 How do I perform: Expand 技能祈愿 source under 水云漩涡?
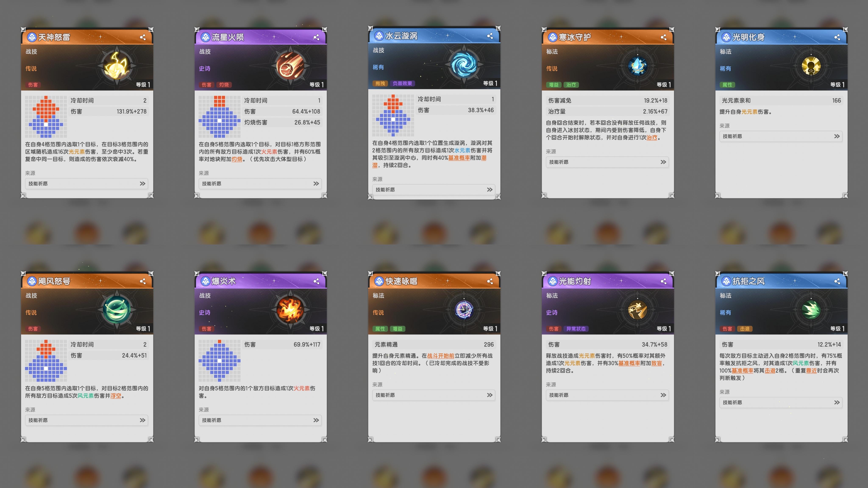pos(434,190)
